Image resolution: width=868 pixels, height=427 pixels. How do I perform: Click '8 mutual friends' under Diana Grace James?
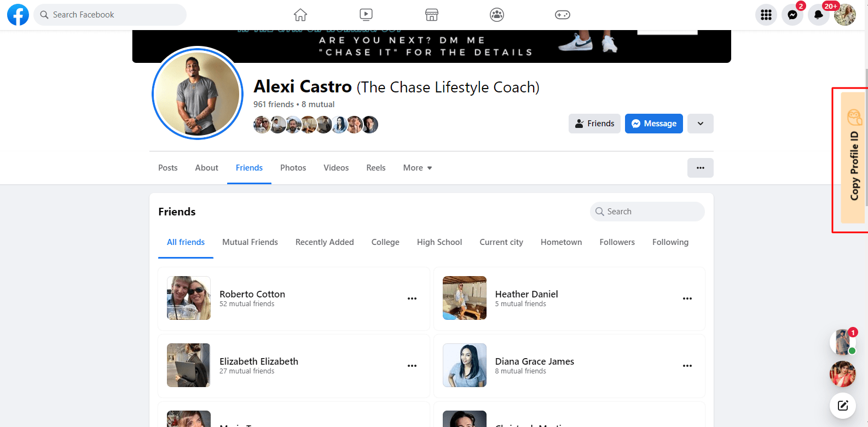point(520,371)
